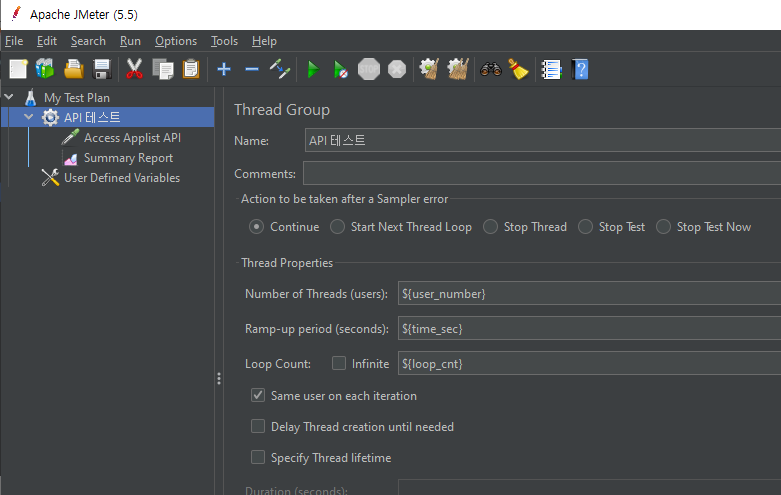The width and height of the screenshot is (781, 495).
Task: Click the Reset Search broom icon
Action: [519, 69]
